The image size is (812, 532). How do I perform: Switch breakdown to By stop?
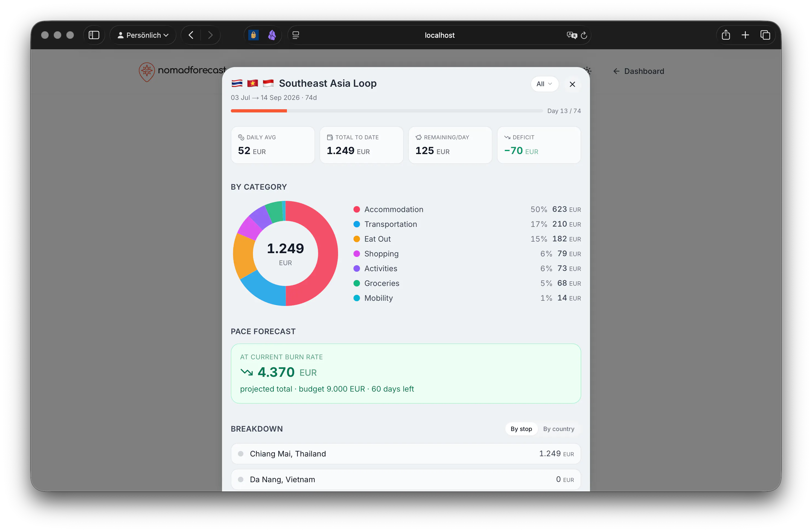(521, 429)
